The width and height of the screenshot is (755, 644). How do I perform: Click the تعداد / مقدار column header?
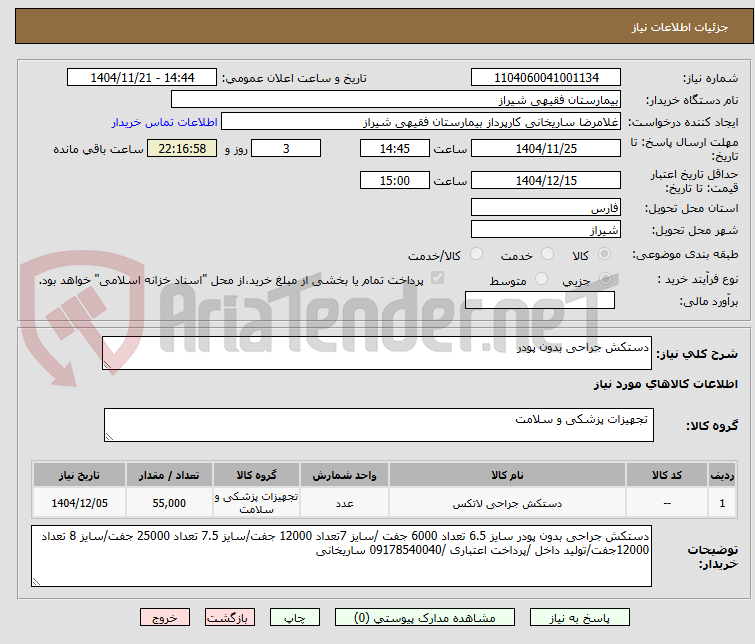(x=169, y=475)
